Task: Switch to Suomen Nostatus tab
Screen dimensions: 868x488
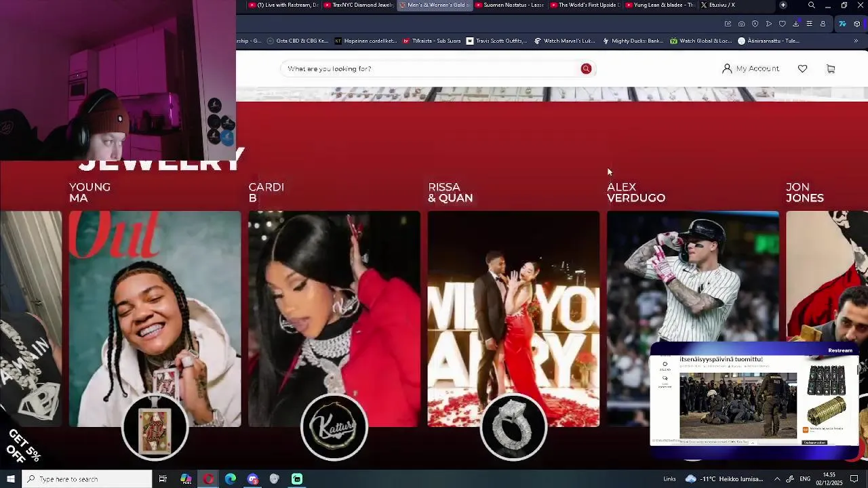Action: pos(509,5)
